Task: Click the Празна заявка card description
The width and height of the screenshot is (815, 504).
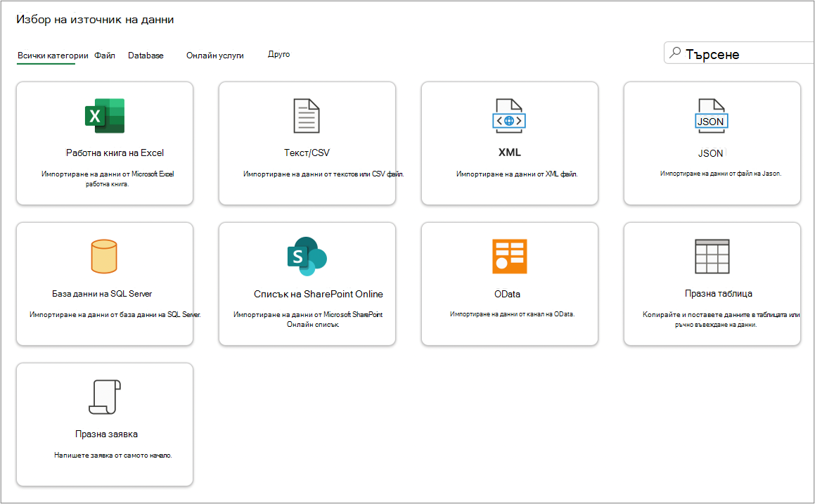Action: (x=113, y=455)
